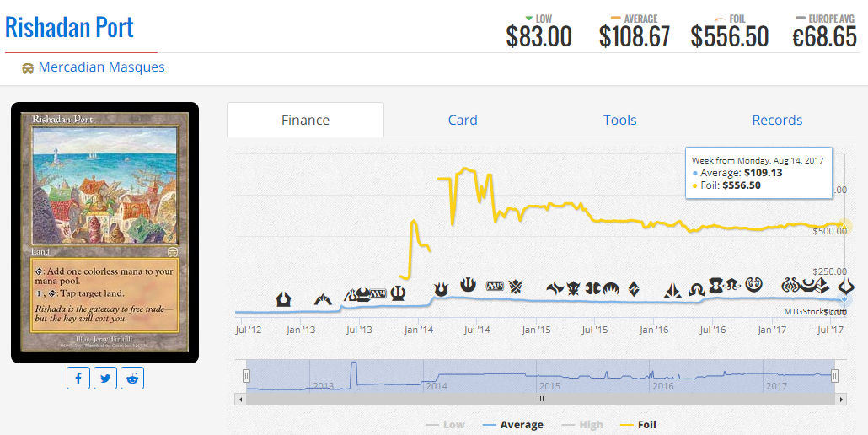Click the 2016 label in navigator
The height and width of the screenshot is (435, 868).
(662, 386)
